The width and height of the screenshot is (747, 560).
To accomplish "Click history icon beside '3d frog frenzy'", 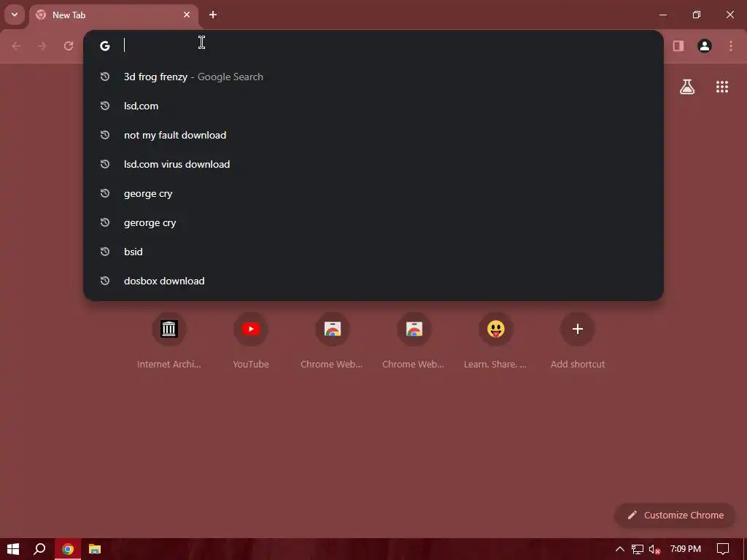I will point(105,77).
